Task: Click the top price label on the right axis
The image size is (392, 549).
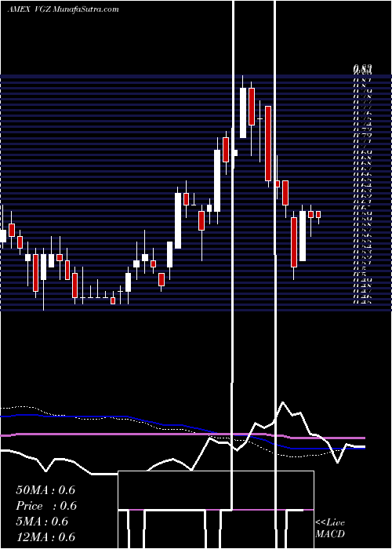Action: click(362, 70)
